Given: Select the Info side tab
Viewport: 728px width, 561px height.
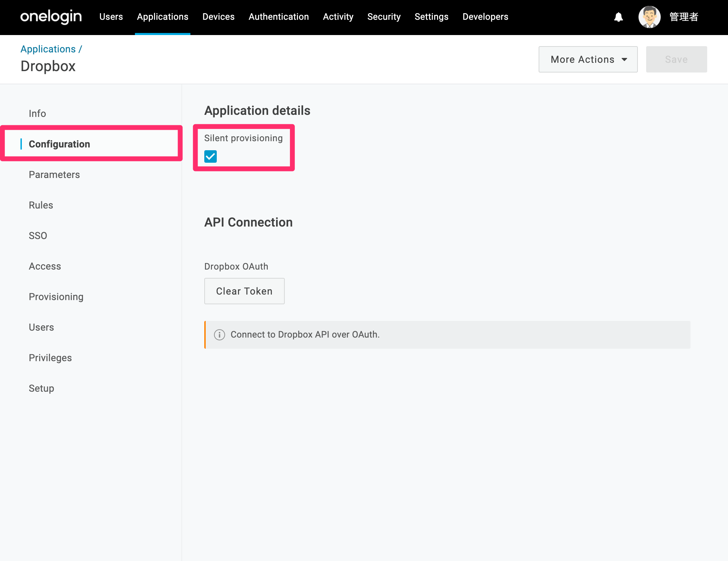Looking at the screenshot, I should point(37,113).
